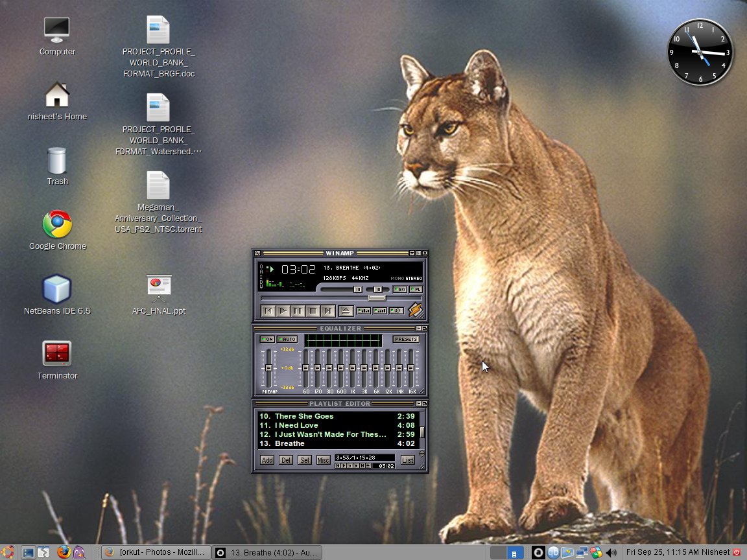Open the playlist Misc menu

click(x=323, y=460)
